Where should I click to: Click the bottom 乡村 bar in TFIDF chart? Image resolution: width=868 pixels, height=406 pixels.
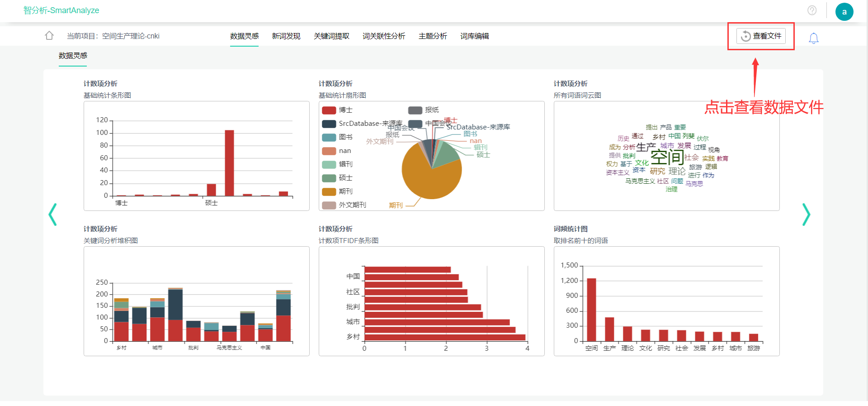(x=445, y=337)
